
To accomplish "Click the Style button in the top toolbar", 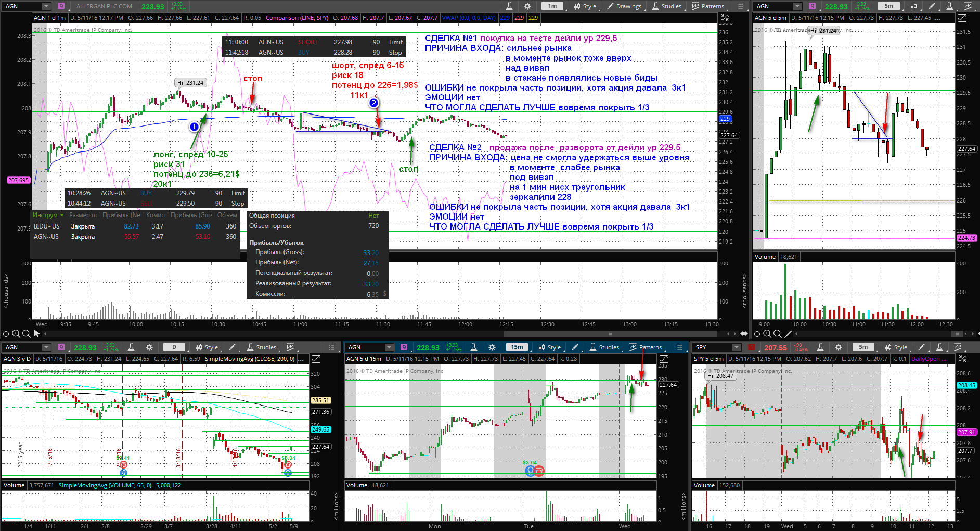I will [585, 6].
